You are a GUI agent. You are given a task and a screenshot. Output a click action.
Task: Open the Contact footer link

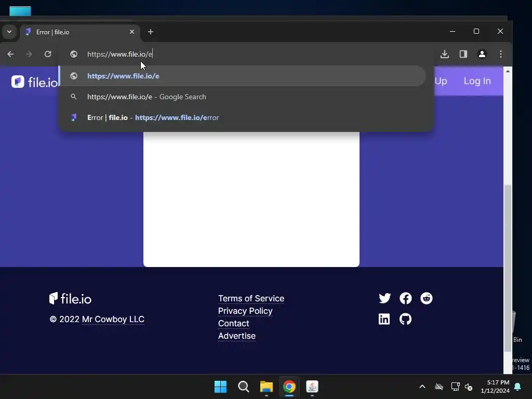233,324
